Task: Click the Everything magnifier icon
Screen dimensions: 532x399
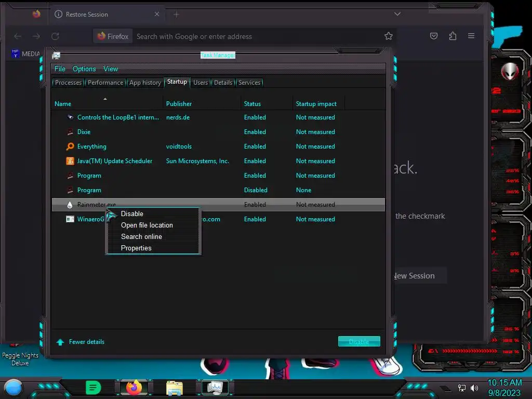Action: point(70,147)
